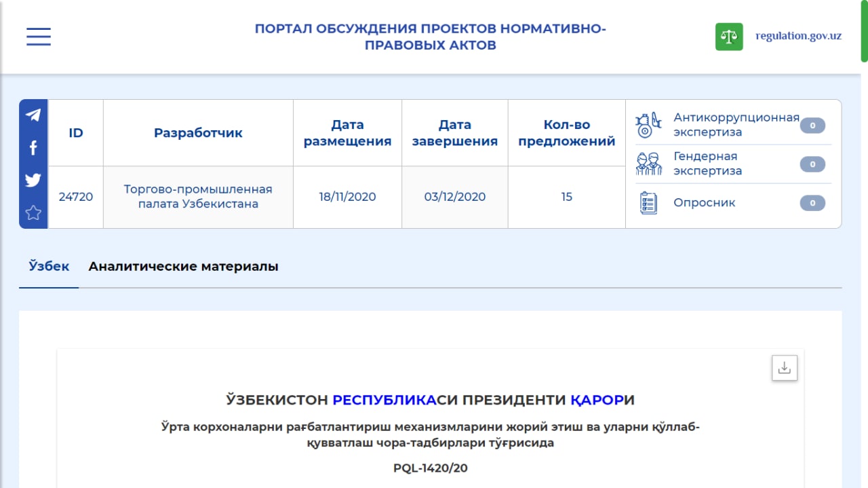868x488 pixels.
Task: Add to favorites with star icon
Action: 33,212
